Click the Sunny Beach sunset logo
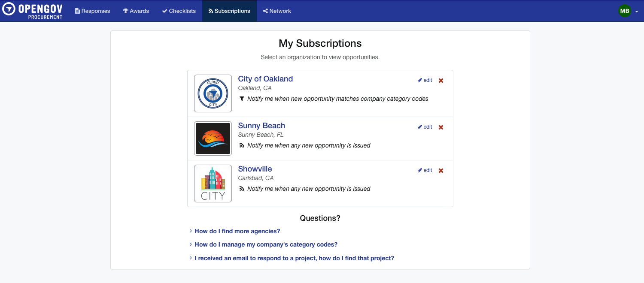Viewport: 644px width, 283px height. coord(213,138)
